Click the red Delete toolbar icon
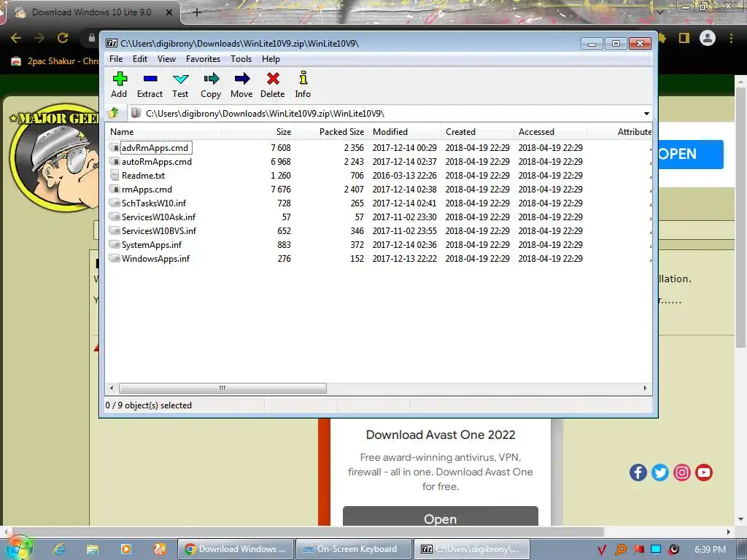The width and height of the screenshot is (747, 560). tap(273, 79)
